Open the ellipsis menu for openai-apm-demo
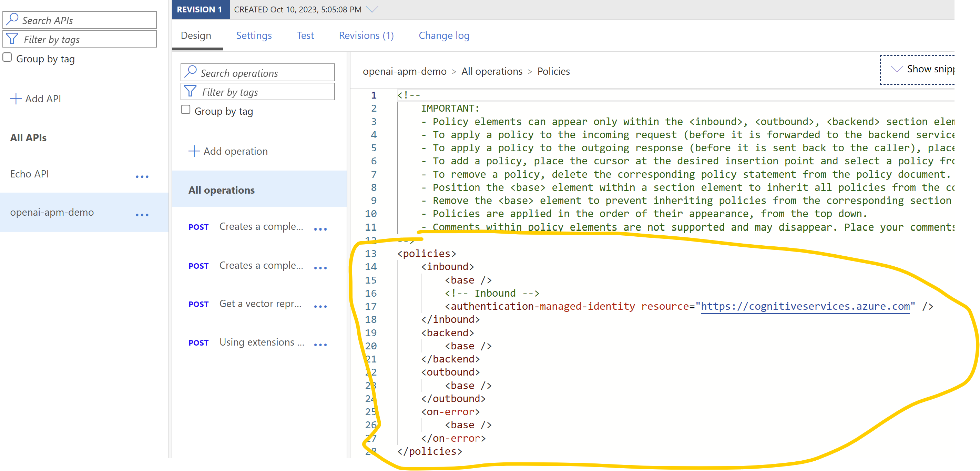 142,215
